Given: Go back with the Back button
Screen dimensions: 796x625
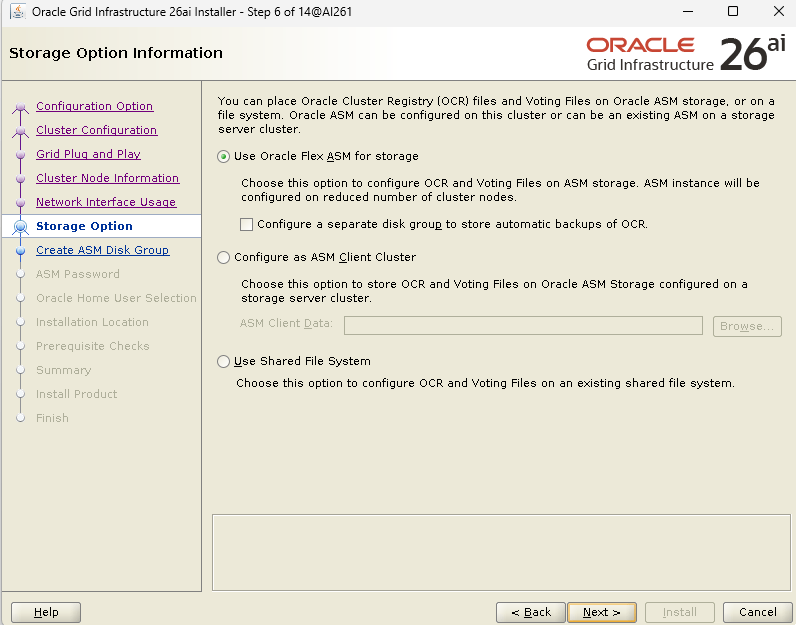Looking at the screenshot, I should pyautogui.click(x=531, y=612).
